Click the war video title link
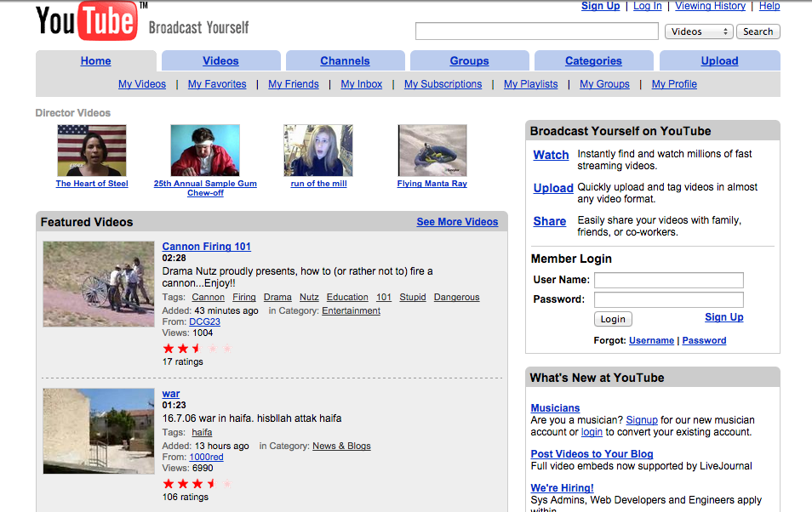Image resolution: width=812 pixels, height=512 pixels. pos(171,394)
